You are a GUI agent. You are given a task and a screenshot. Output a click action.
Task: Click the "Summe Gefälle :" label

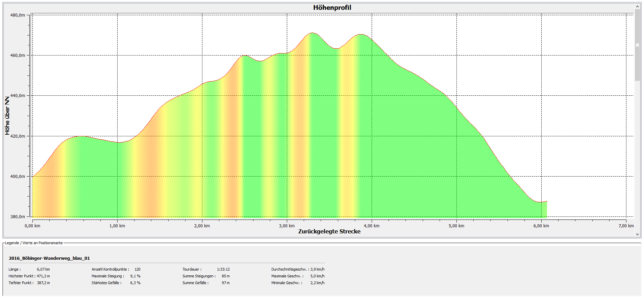pos(196,283)
